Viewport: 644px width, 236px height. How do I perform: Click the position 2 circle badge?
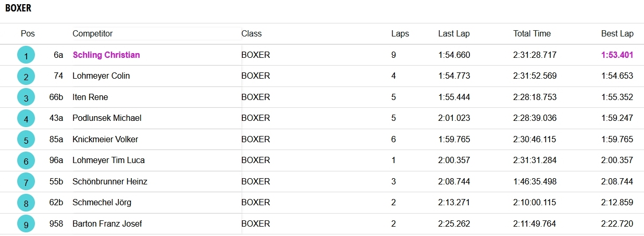[x=26, y=77]
